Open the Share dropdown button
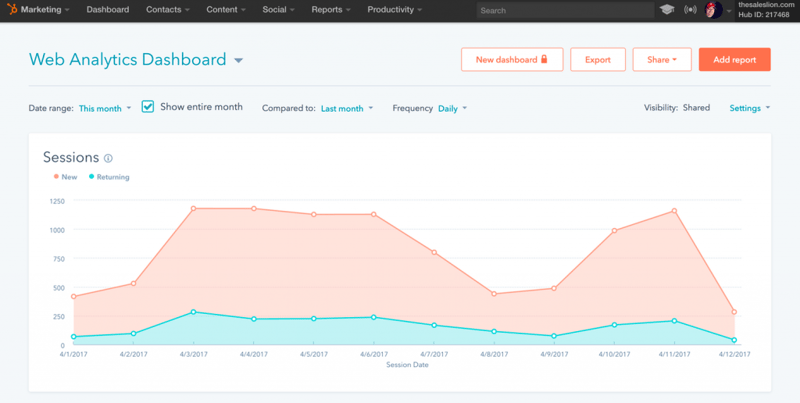The height and width of the screenshot is (403, 800). coord(662,60)
